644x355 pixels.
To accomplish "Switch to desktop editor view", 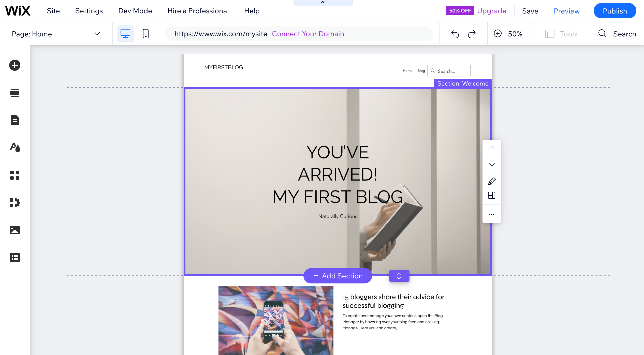I will point(125,34).
